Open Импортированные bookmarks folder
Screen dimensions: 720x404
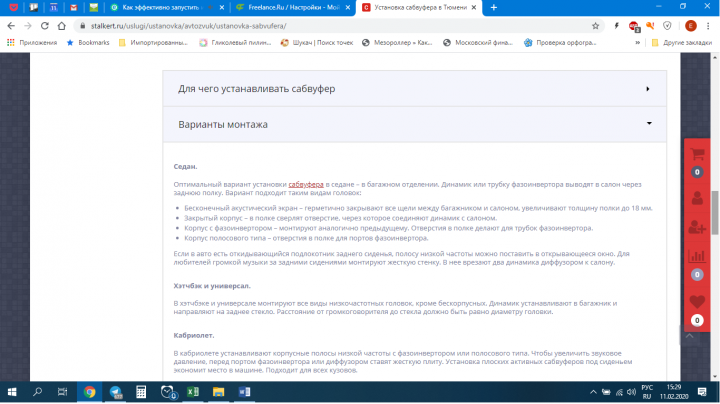tap(153, 43)
